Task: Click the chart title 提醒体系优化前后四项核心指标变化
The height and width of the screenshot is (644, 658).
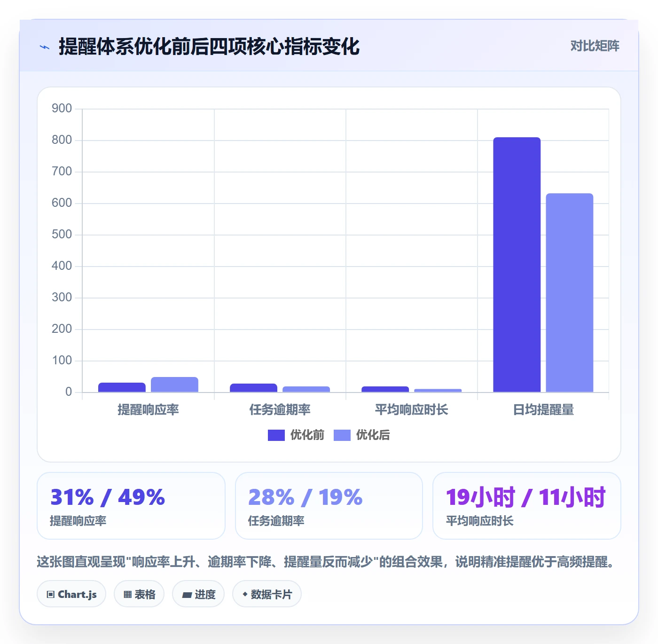Action: (x=209, y=47)
